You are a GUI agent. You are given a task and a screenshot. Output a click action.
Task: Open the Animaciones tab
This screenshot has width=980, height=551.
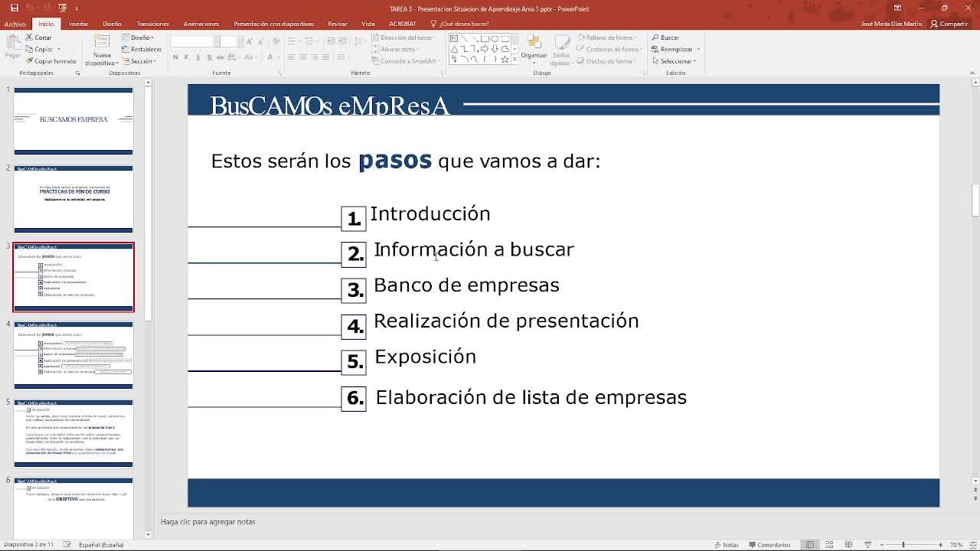point(201,24)
